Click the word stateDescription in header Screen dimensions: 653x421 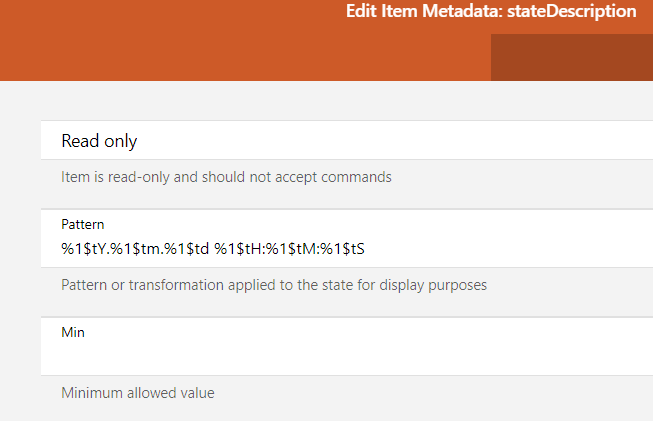pos(570,12)
